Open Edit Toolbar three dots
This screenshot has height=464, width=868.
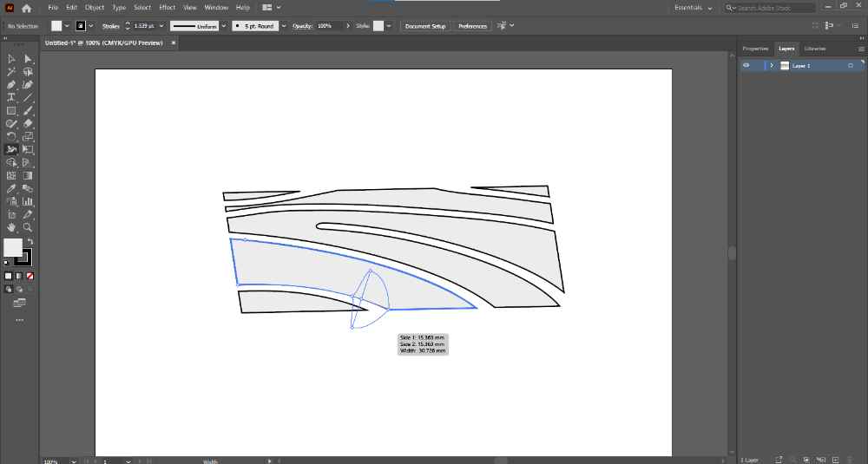click(x=19, y=320)
